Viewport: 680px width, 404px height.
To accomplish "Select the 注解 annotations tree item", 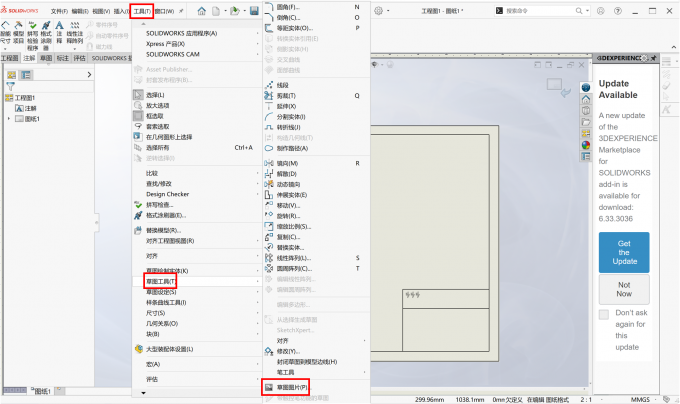I will 30,108.
